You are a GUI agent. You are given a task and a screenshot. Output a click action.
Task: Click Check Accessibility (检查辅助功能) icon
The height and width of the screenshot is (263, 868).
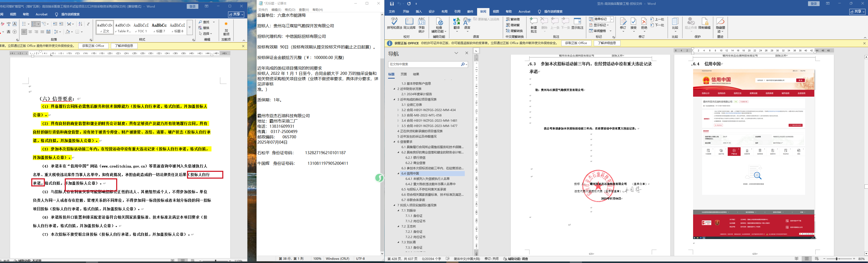click(x=439, y=25)
